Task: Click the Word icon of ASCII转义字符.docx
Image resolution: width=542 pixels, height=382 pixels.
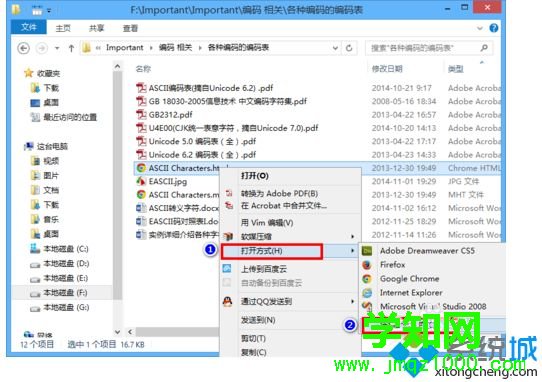Action: tap(141, 208)
